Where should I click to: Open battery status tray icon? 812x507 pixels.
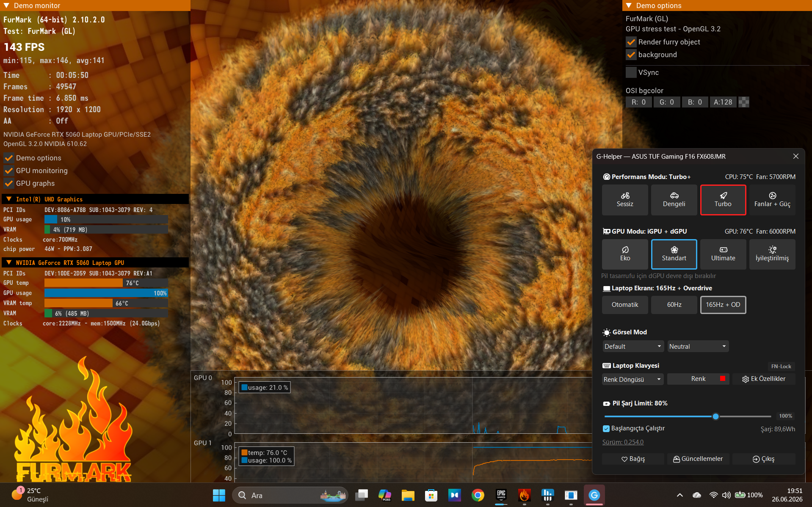point(749,495)
